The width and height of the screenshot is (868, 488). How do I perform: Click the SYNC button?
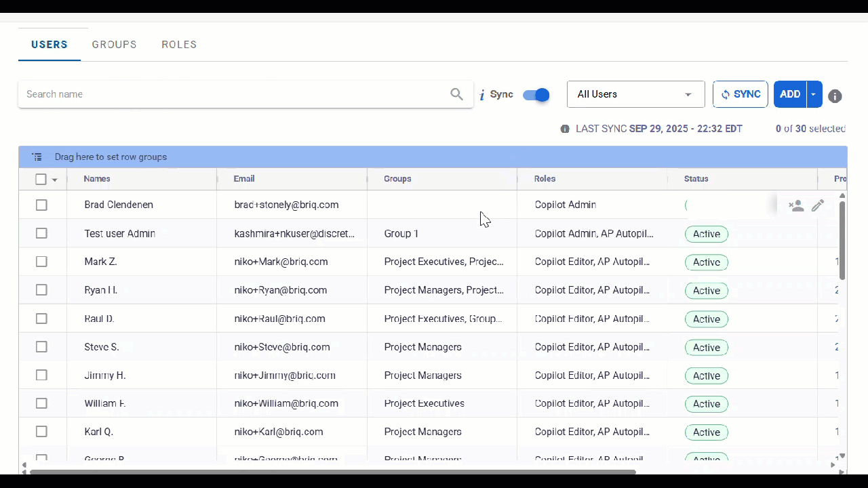click(741, 94)
